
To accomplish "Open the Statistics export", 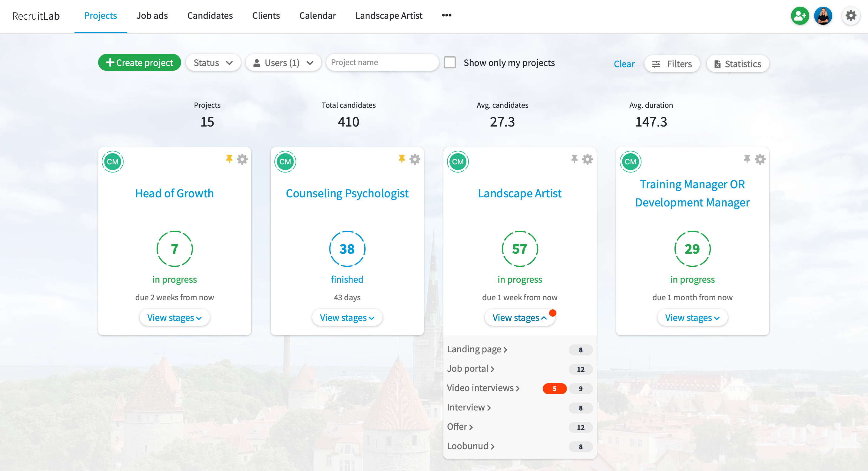I will click(x=737, y=64).
